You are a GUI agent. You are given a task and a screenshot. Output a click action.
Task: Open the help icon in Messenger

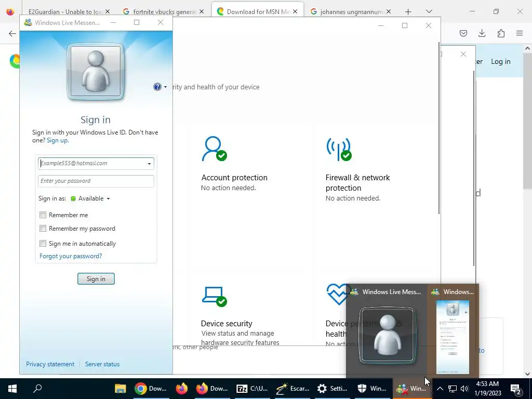coord(157,87)
